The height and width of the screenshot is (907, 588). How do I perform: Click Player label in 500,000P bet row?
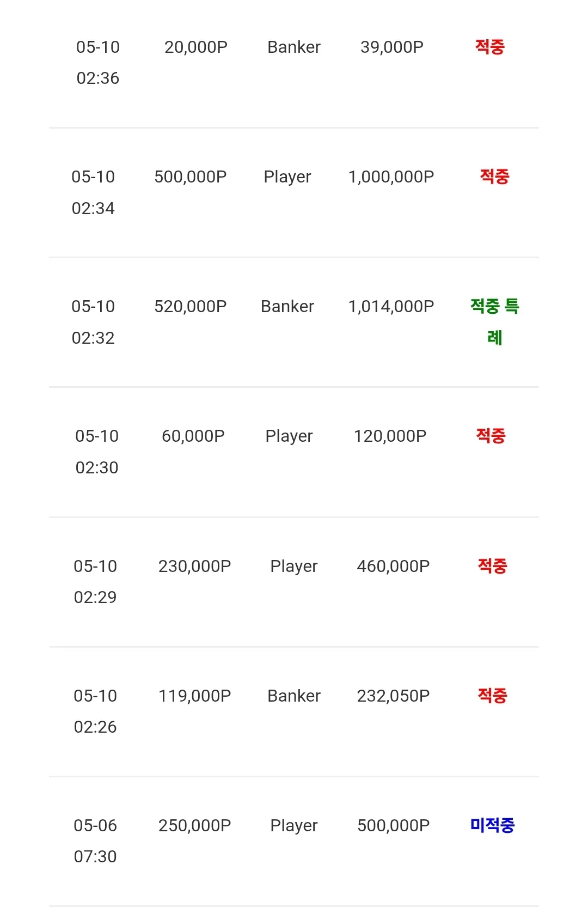(x=287, y=177)
